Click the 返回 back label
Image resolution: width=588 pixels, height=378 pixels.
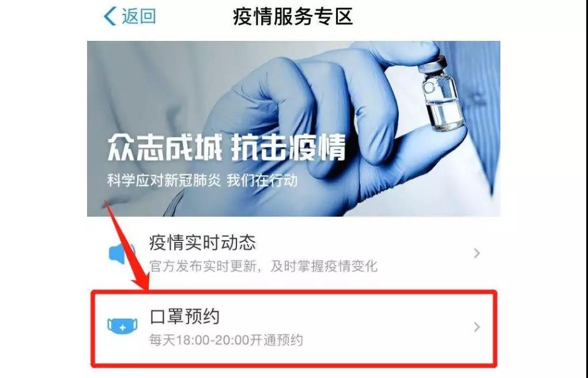(139, 17)
